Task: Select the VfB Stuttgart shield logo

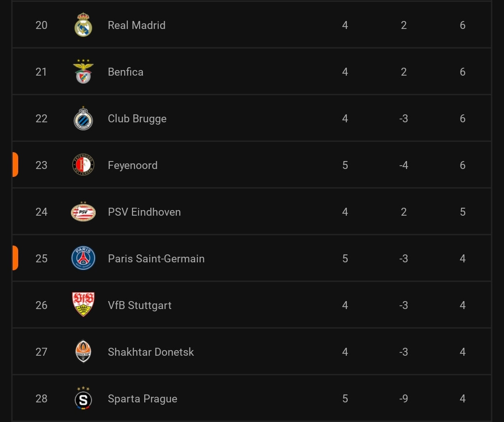Action: (83, 304)
